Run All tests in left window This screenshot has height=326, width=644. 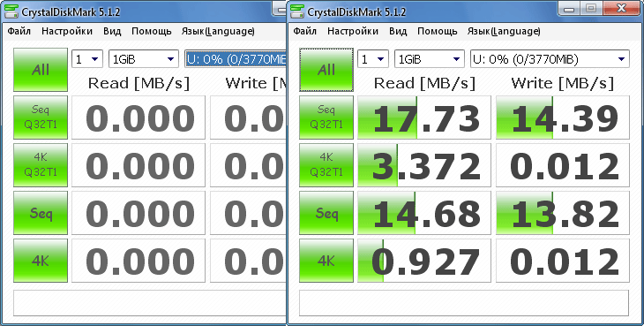pyautogui.click(x=41, y=70)
